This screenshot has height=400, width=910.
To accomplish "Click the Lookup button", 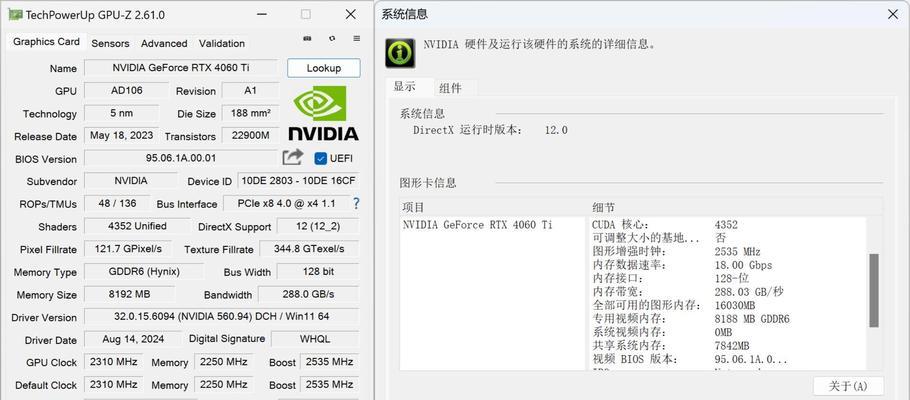I will pyautogui.click(x=324, y=68).
